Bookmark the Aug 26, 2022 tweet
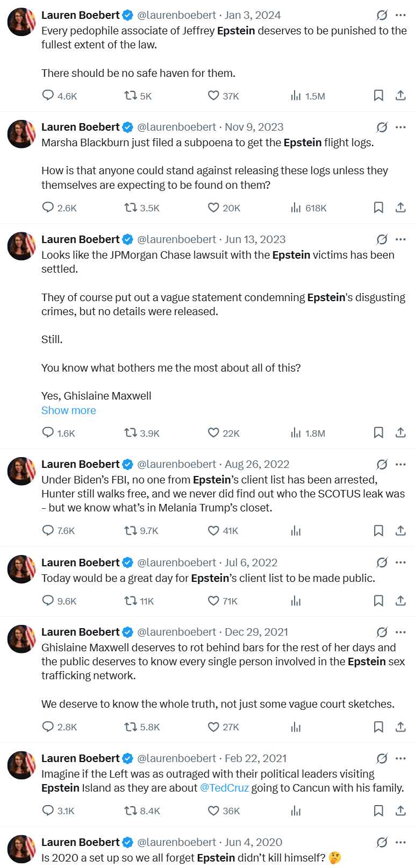 378,531
